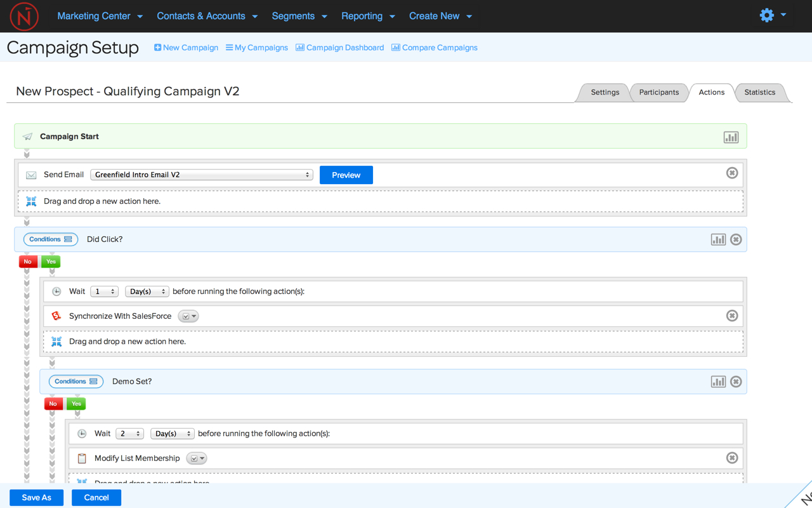This screenshot has height=508, width=812.
Task: Click the Modify List Membership clipboard icon
Action: [82, 458]
